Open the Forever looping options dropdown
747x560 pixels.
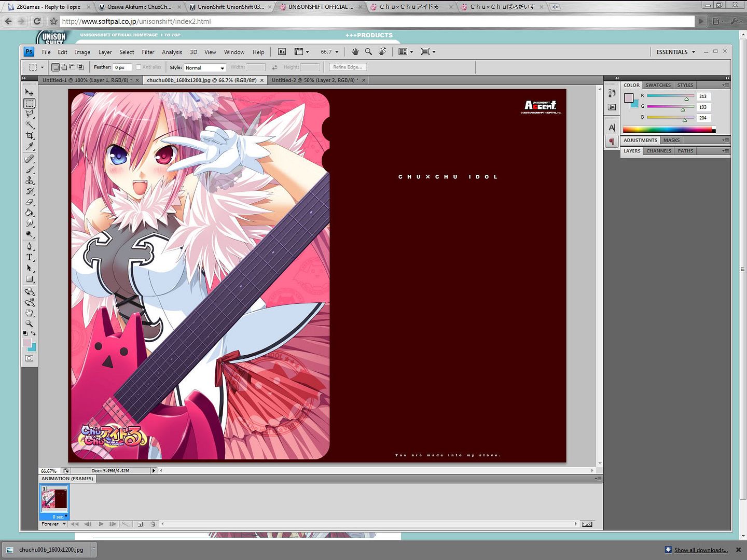click(54, 524)
